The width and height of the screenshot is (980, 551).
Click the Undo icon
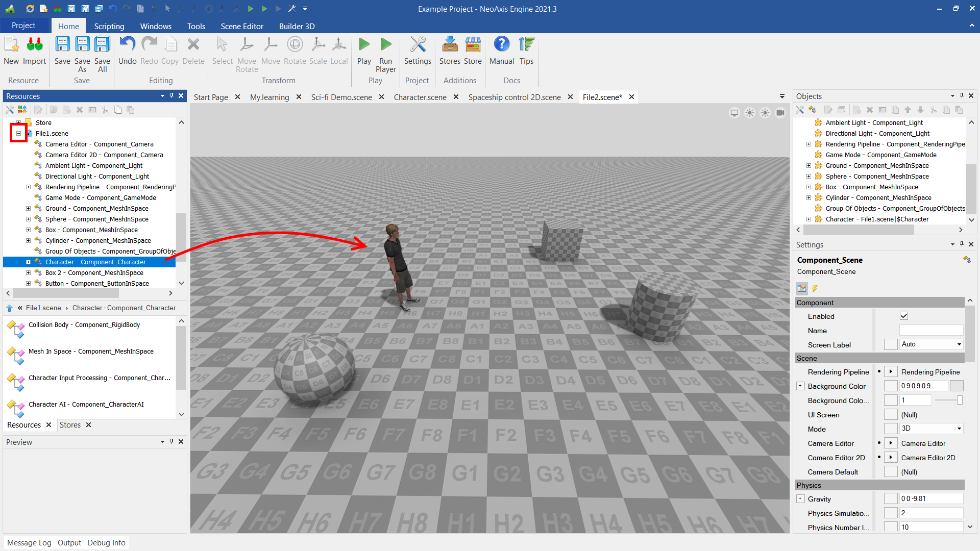point(127,45)
